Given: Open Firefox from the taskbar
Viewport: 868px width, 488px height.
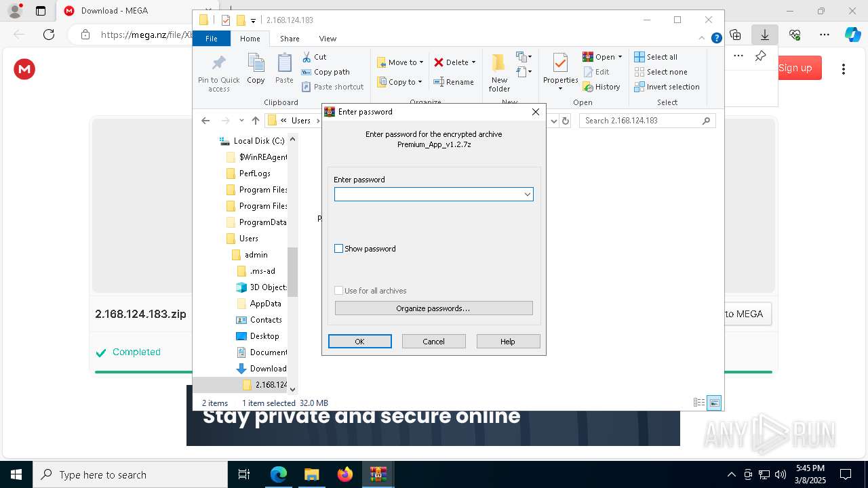Looking at the screenshot, I should click(345, 474).
